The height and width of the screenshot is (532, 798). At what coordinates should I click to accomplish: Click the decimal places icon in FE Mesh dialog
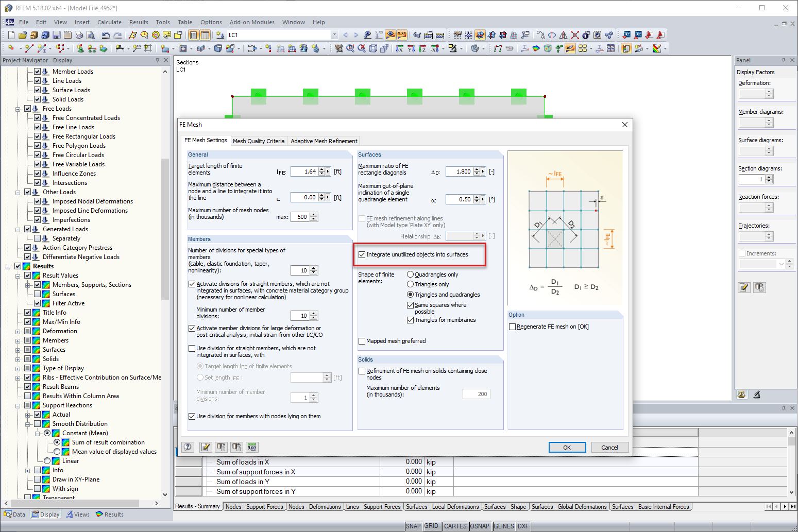pos(251,447)
